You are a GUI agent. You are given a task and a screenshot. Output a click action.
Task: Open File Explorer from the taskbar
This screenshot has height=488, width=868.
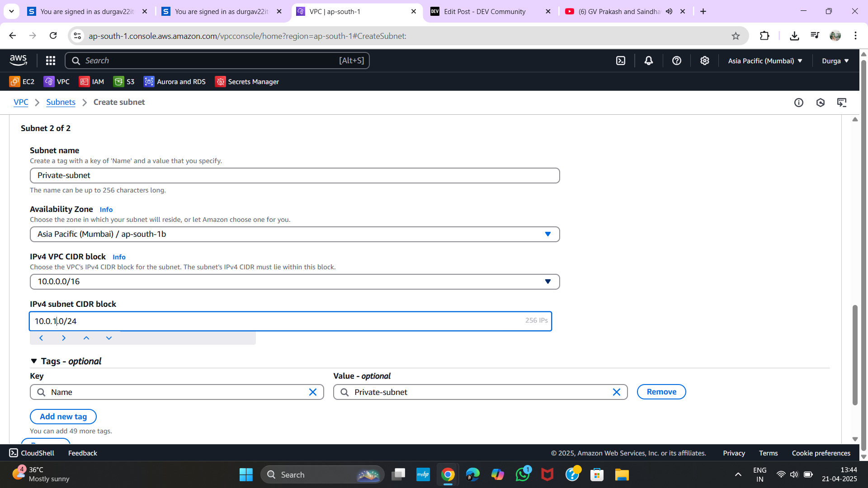coord(622,474)
